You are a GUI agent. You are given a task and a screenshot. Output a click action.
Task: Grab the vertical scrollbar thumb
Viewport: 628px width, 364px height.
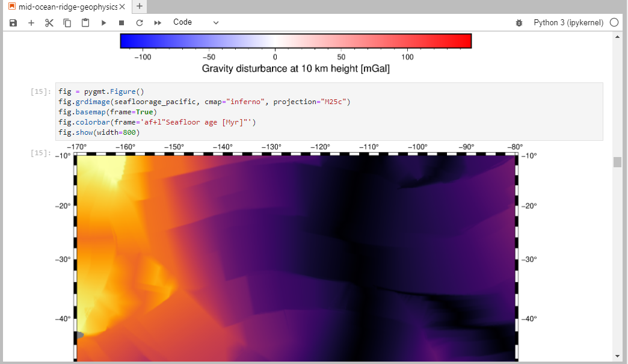point(617,162)
